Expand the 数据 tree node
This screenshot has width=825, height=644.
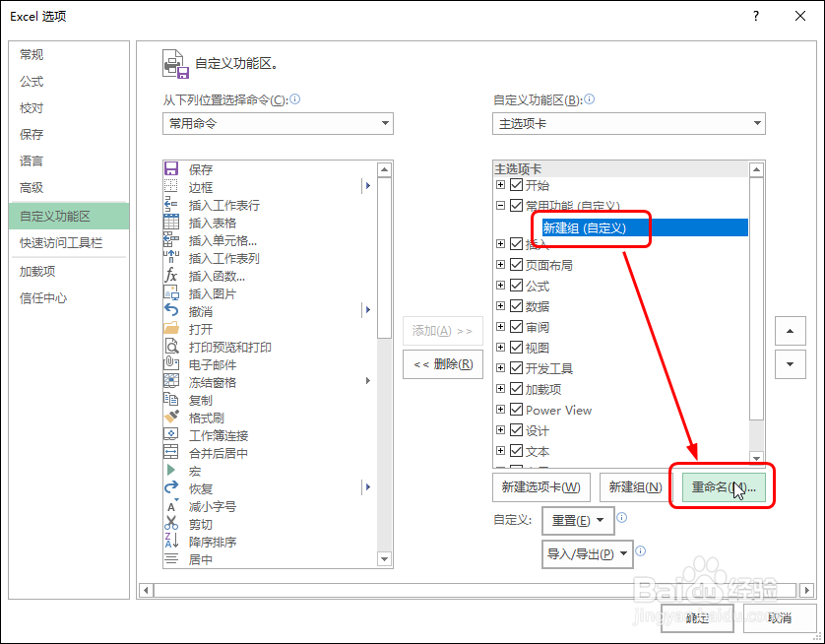[500, 305]
